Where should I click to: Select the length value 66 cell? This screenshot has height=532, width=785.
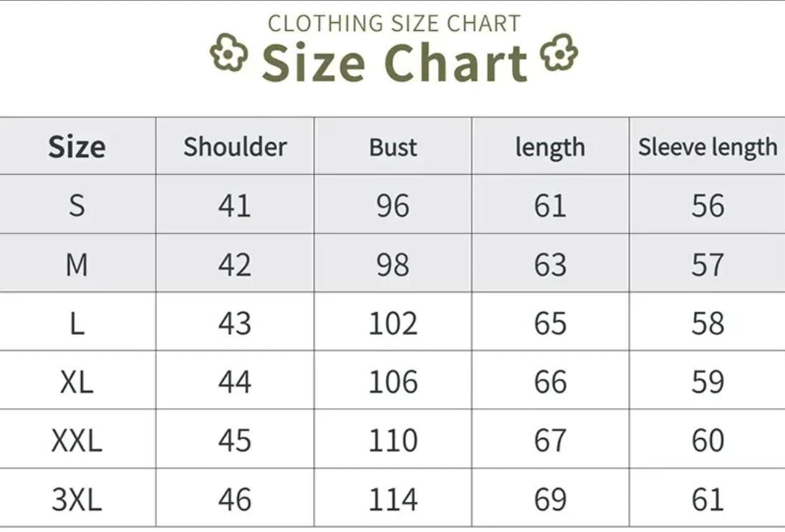(x=550, y=382)
